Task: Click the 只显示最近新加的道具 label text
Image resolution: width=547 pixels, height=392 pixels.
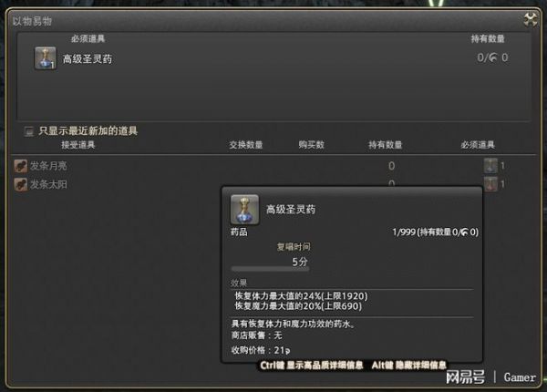Action: pyautogui.click(x=88, y=130)
